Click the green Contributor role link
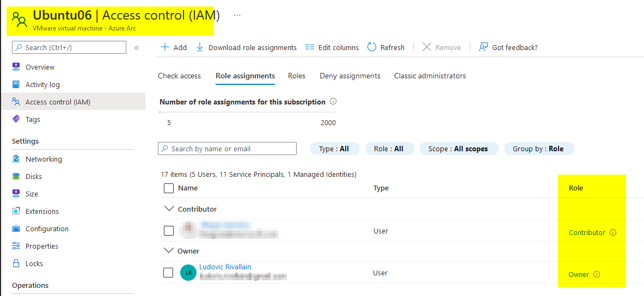Screen dimensions: 644x296 (587, 233)
